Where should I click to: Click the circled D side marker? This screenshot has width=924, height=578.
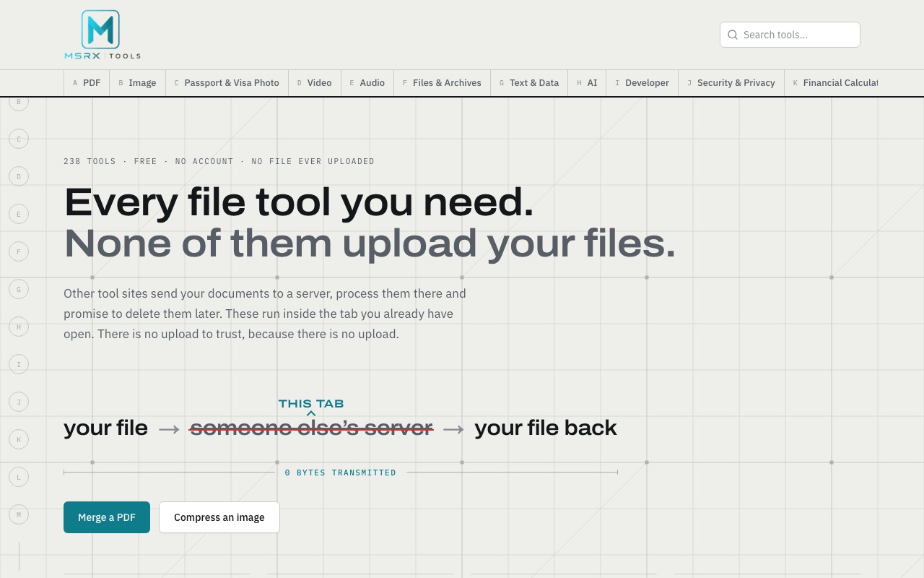19,176
